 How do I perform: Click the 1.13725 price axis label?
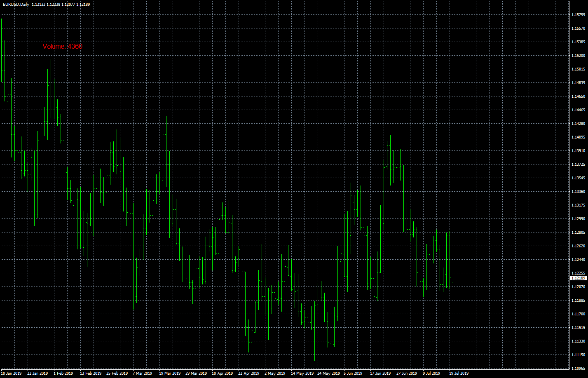(x=578, y=164)
